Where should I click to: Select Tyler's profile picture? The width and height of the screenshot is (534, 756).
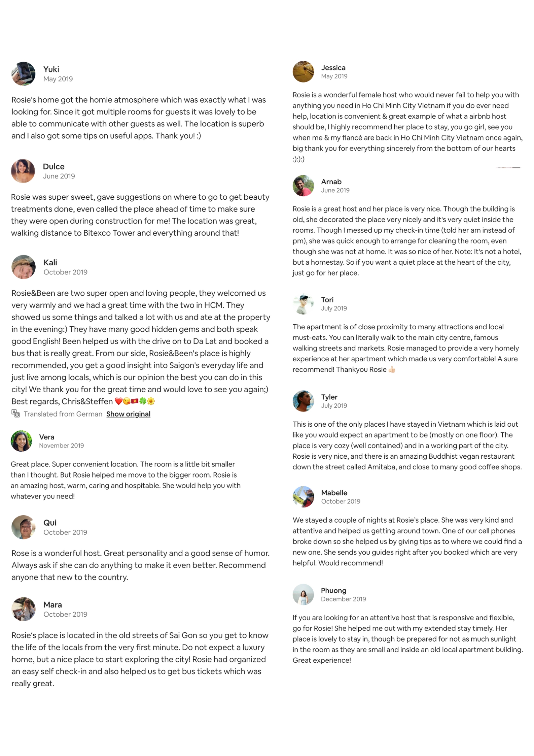(x=303, y=401)
